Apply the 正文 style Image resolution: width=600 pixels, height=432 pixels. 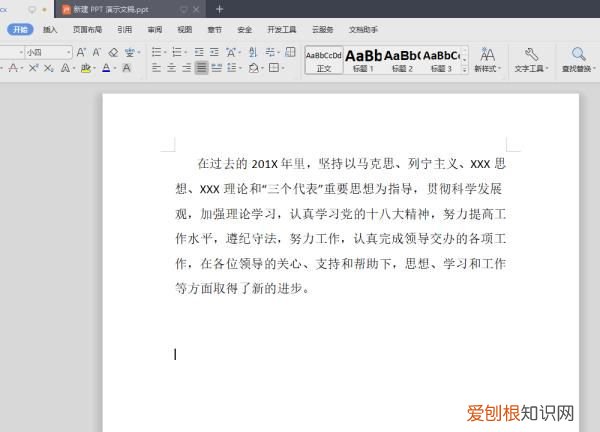324,60
